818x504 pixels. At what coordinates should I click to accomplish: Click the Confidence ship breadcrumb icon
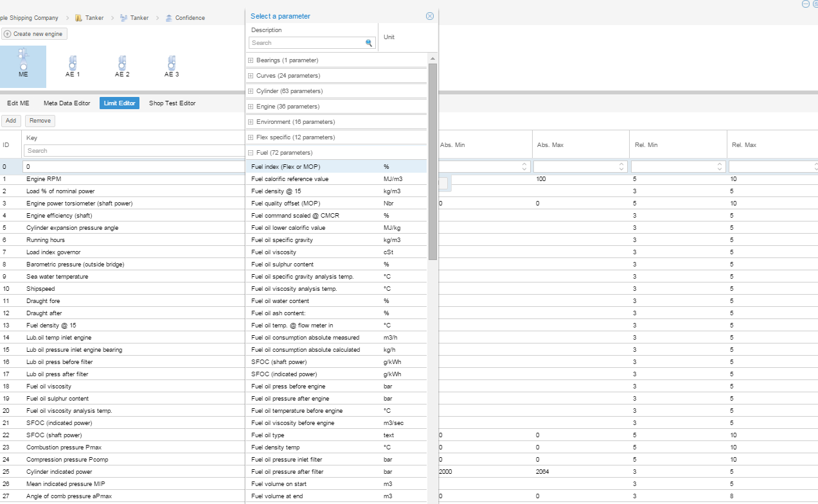(x=169, y=18)
